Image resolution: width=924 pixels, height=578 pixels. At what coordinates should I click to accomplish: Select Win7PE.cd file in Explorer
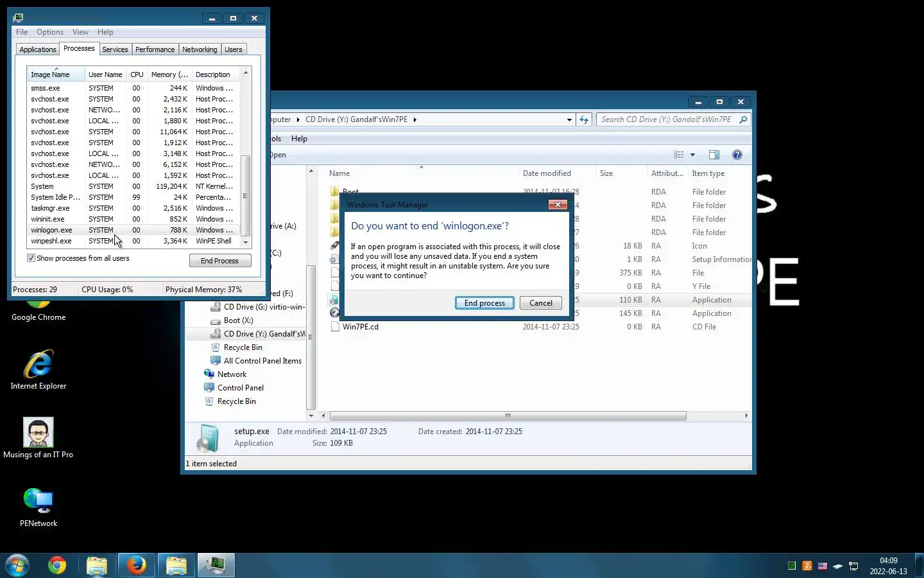pyautogui.click(x=361, y=327)
